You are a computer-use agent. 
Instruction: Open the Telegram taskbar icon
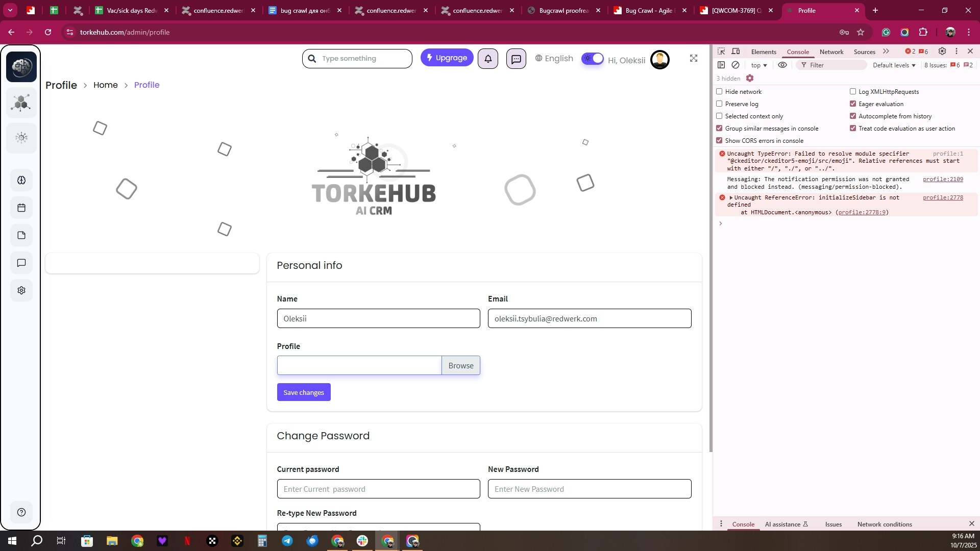point(287,541)
